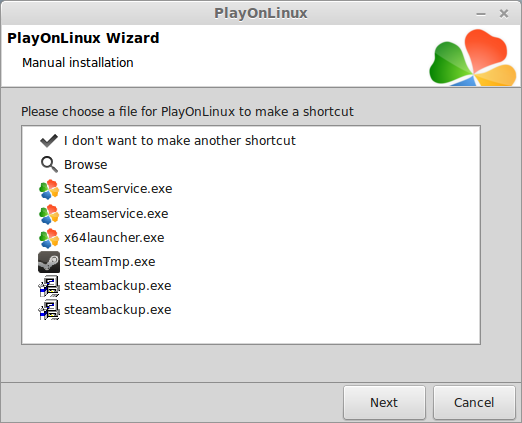Choose the Browse list entry

pos(86,165)
